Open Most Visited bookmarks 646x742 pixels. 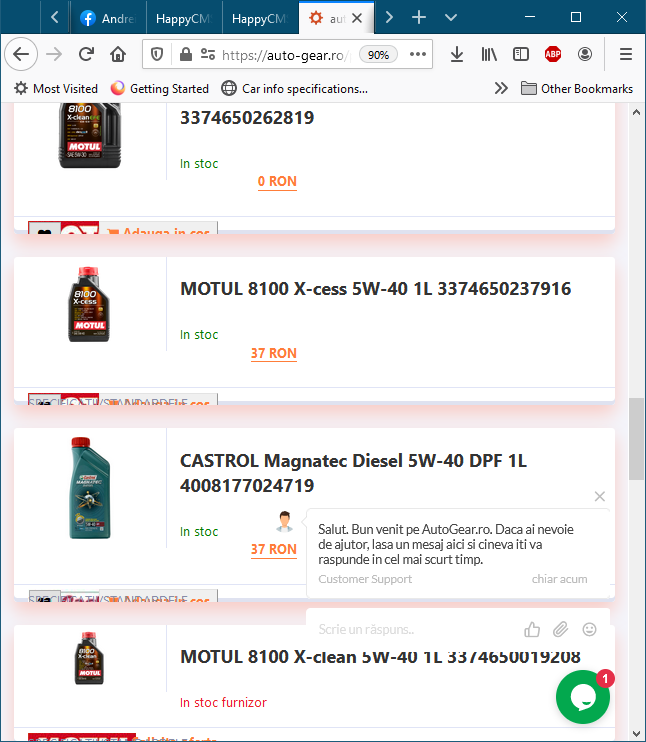click(56, 88)
